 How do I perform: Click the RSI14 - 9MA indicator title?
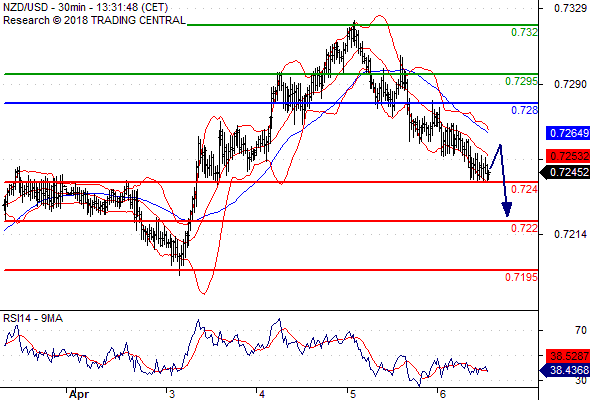33,318
